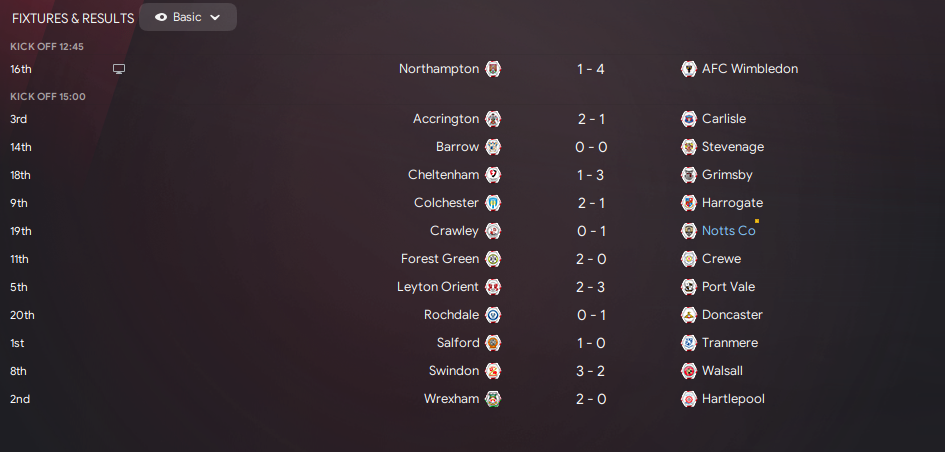Image resolution: width=945 pixels, height=452 pixels.
Task: Open the Notts Co team link
Action: (729, 231)
